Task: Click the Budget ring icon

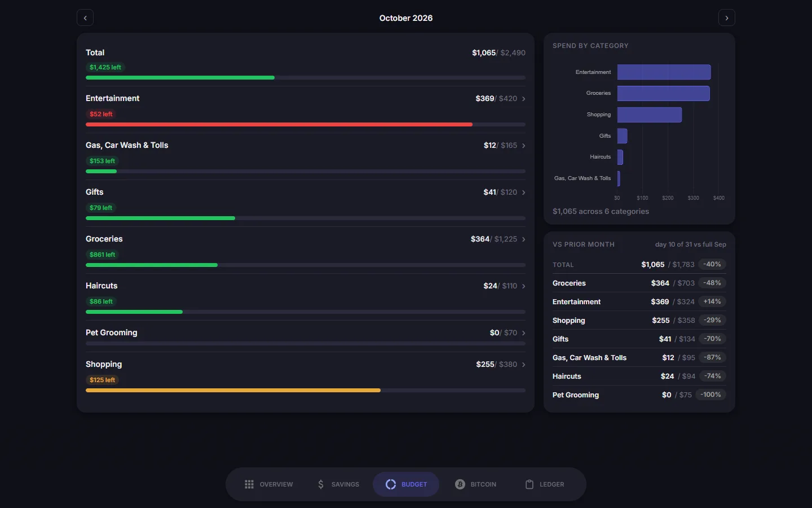Action: tap(391, 484)
